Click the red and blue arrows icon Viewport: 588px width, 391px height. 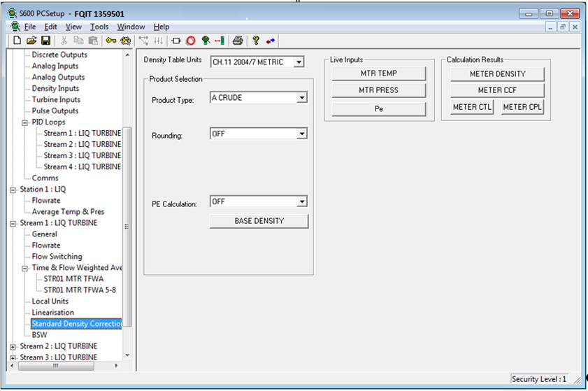271,41
